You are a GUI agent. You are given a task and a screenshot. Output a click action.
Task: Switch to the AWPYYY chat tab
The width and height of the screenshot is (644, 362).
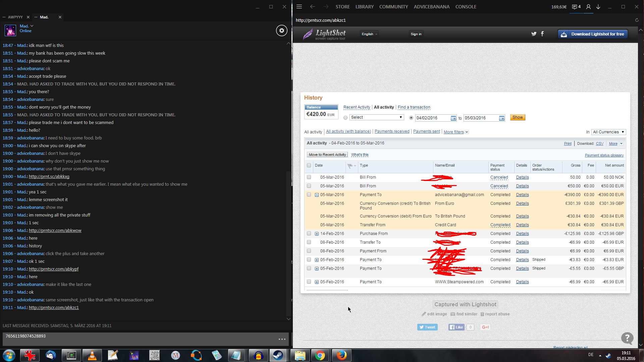(x=15, y=17)
